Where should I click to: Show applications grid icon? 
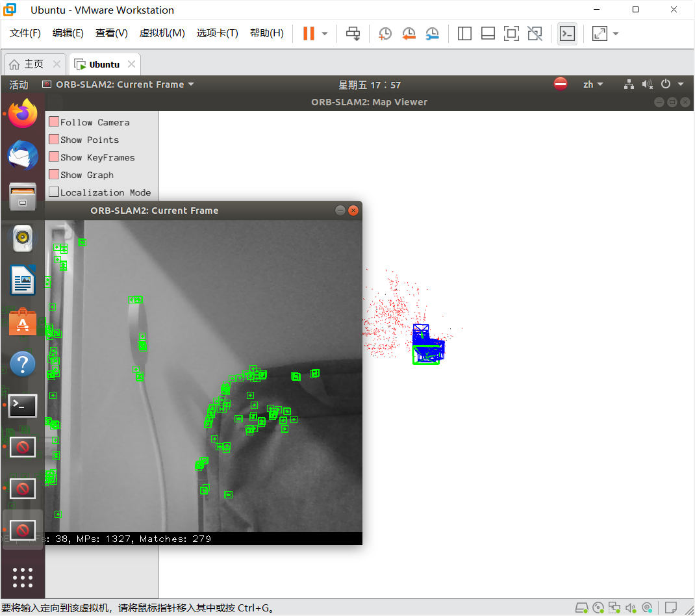pos(23,578)
